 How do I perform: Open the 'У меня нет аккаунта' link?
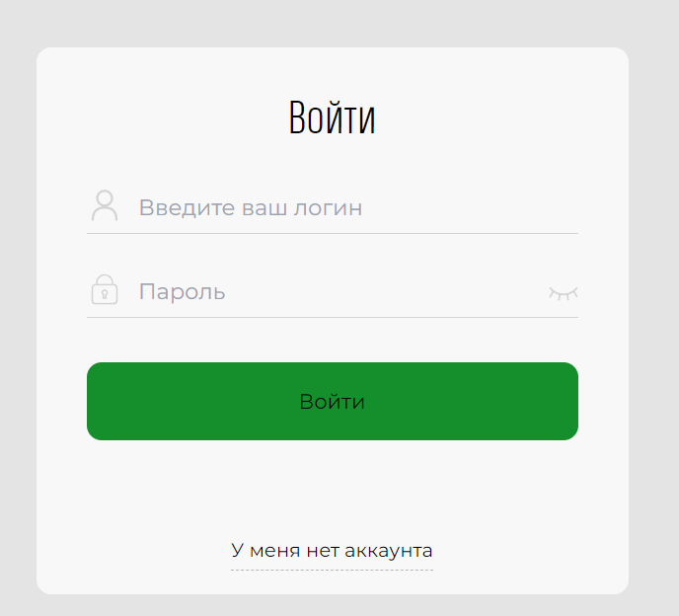[x=332, y=551]
